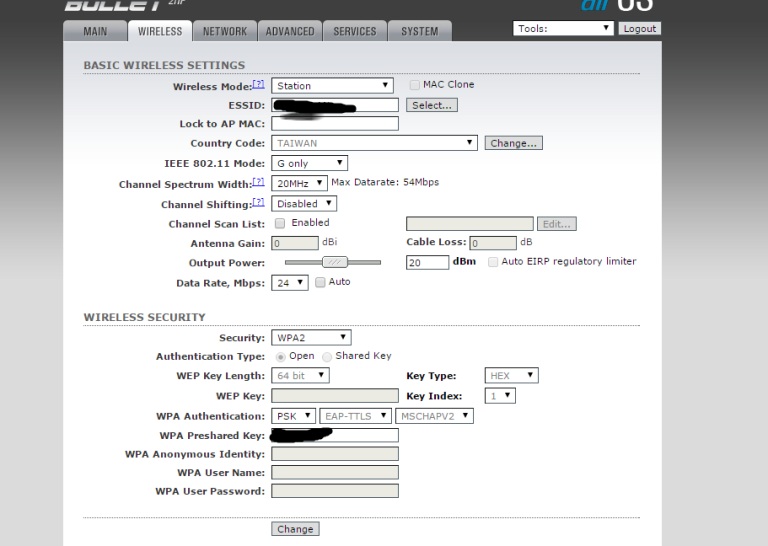The height and width of the screenshot is (546, 768).
Task: Click the Change... button for country code
Action: click(x=513, y=143)
